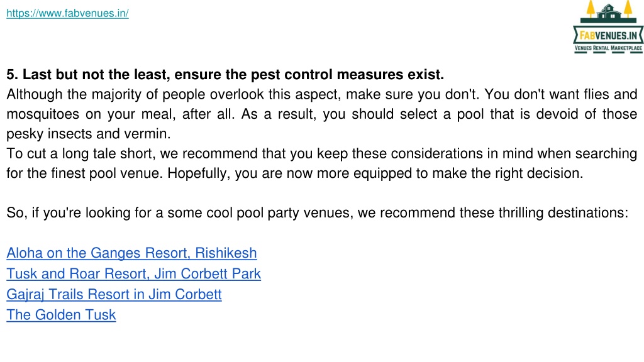
Task: Visit The Golden Tusk link
Action: 61,314
